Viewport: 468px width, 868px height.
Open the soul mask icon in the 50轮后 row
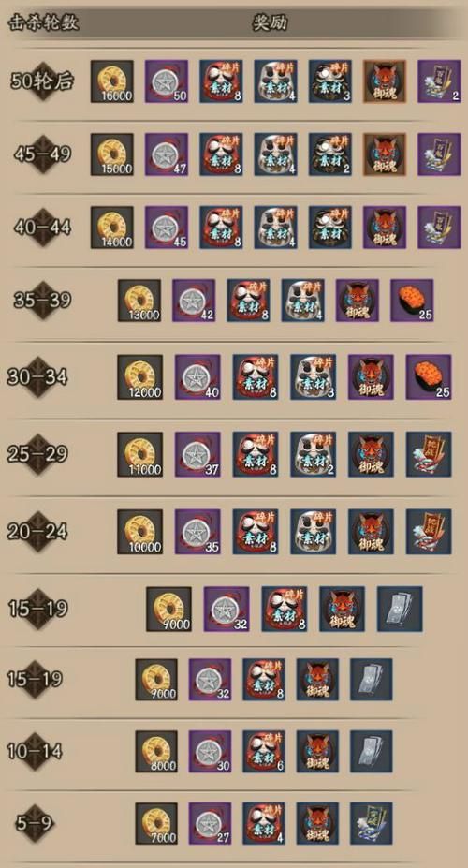[x=385, y=81]
